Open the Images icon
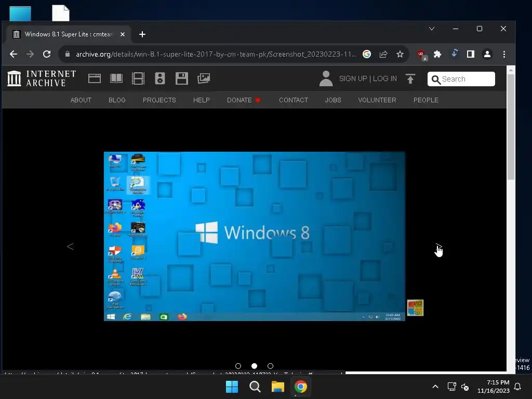Viewport: 532px width, 399px height. (x=204, y=78)
